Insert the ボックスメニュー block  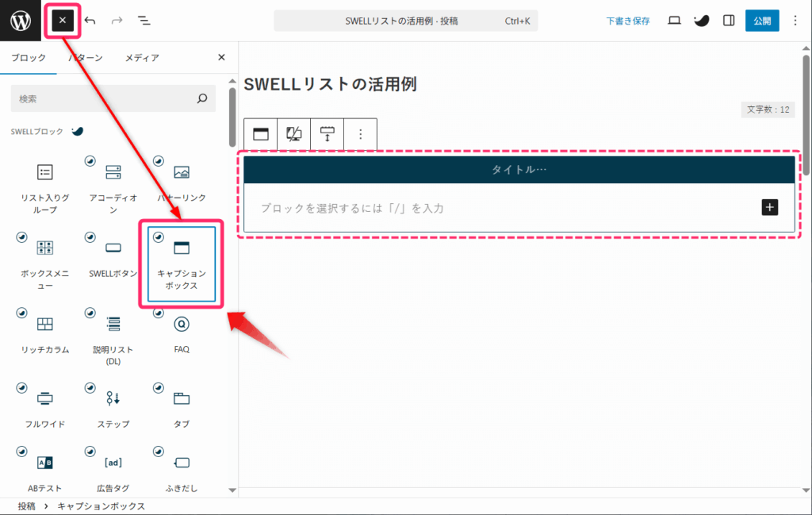click(x=45, y=263)
